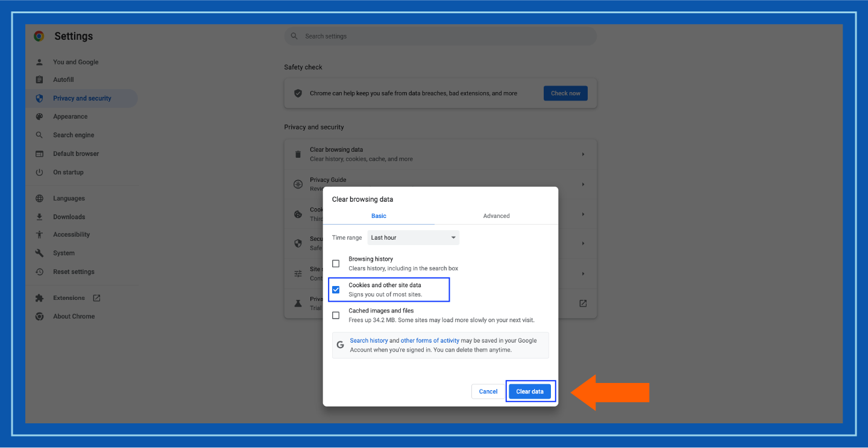Enable the Browsing history checkbox
Screen dimensions: 868x448
pyautogui.click(x=336, y=263)
